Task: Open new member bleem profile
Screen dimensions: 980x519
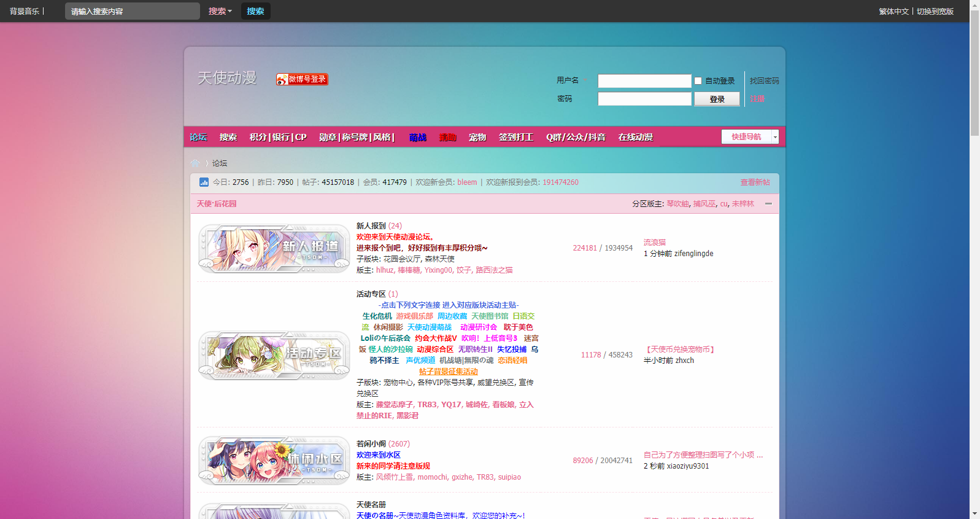Action: pos(467,182)
